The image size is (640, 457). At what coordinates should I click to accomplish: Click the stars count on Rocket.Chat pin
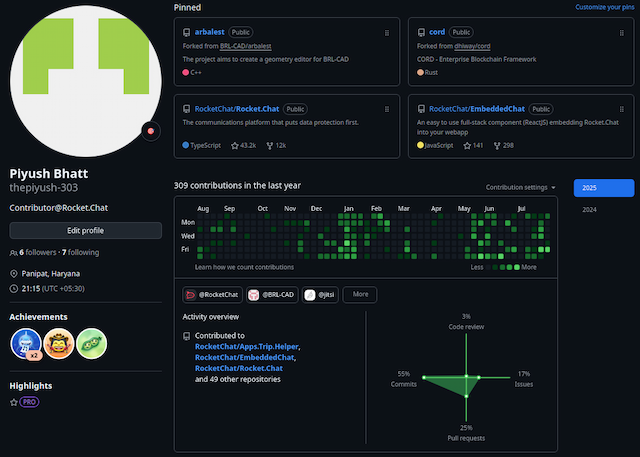click(243, 145)
